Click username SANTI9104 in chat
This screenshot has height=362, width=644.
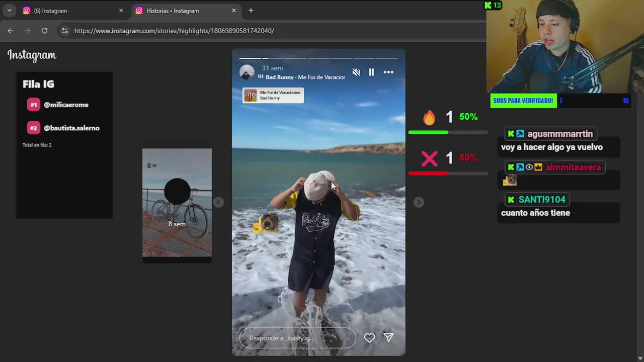tap(542, 200)
